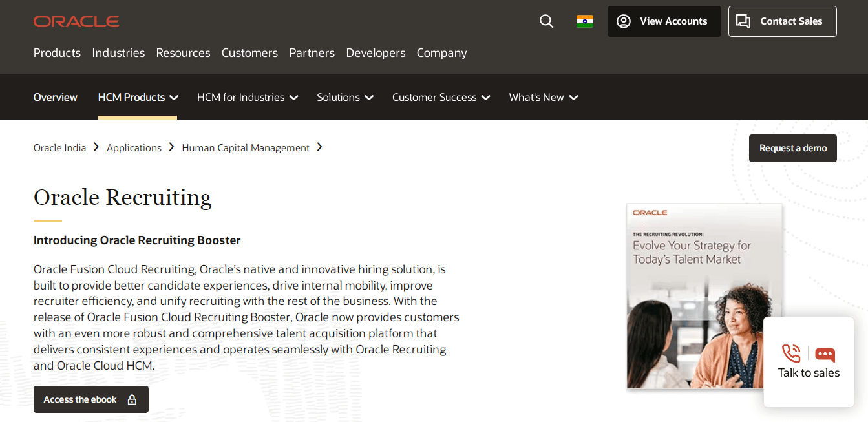Click the Contact Sales button
This screenshot has width=868, height=422.
pyautogui.click(x=782, y=21)
